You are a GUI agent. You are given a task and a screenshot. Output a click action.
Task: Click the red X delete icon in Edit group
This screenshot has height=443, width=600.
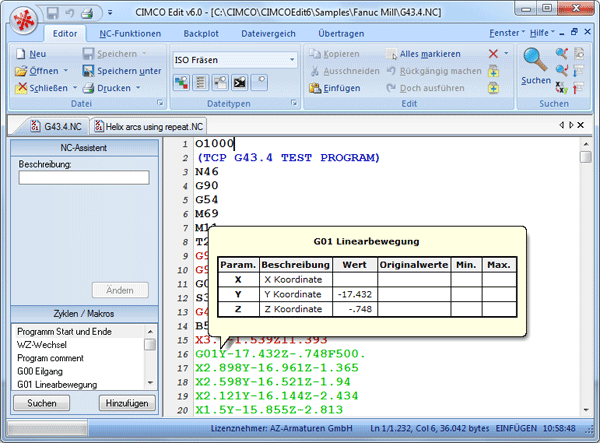click(493, 54)
